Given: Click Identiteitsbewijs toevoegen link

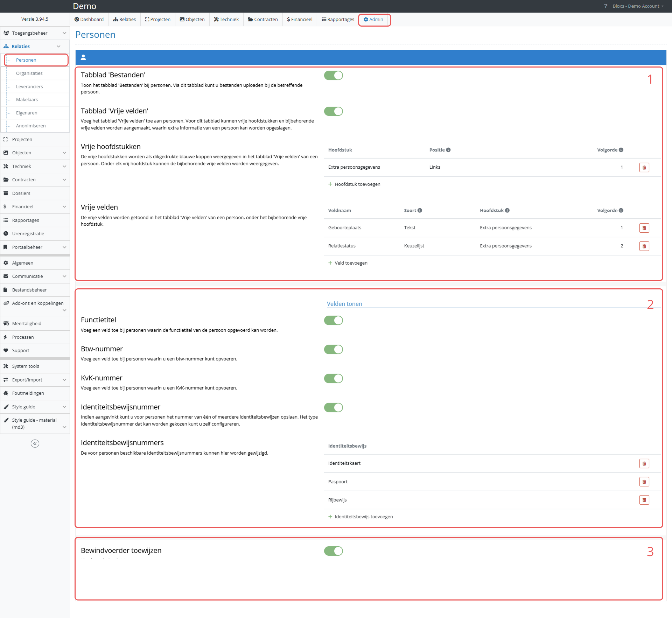Looking at the screenshot, I should (x=363, y=517).
